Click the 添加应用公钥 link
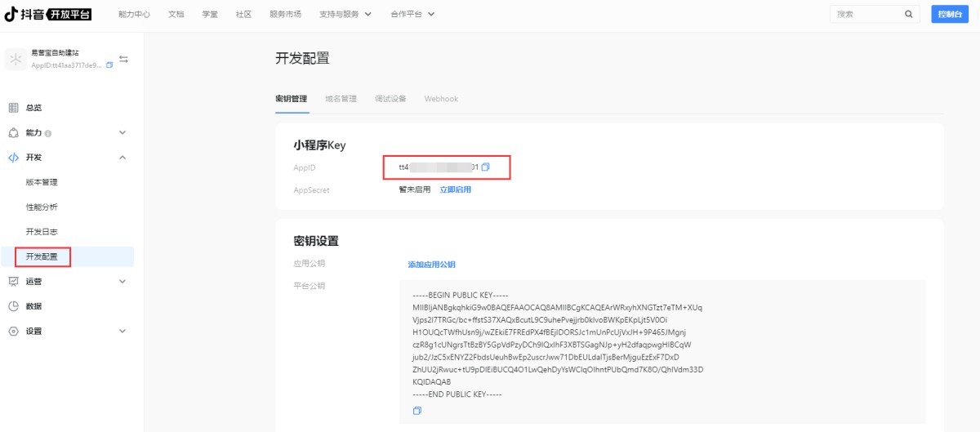 pos(431,265)
